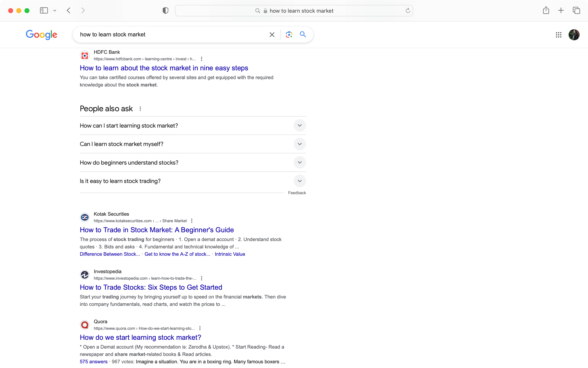Go back with the Safari back arrow
The height and width of the screenshot is (368, 588).
[69, 10]
